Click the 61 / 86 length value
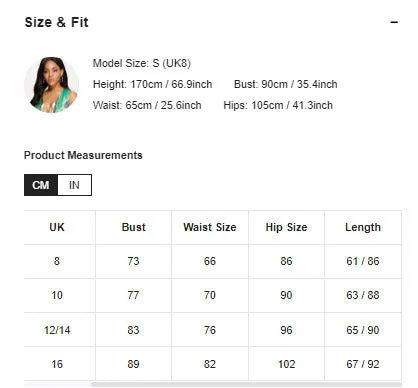This screenshot has height=388, width=418. (363, 261)
